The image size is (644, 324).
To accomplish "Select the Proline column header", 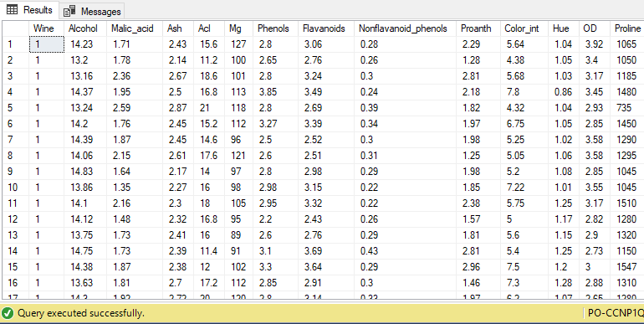I will [x=627, y=28].
